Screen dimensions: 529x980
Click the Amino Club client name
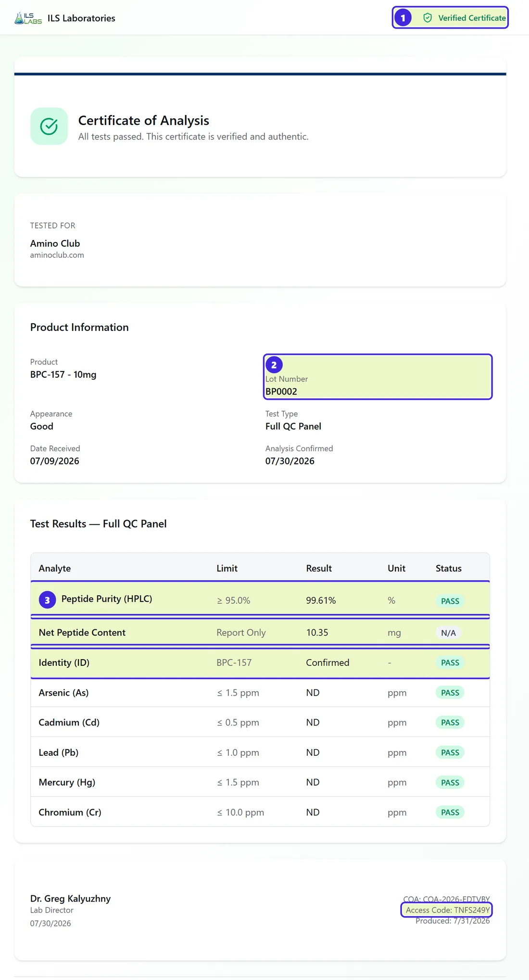click(x=55, y=243)
